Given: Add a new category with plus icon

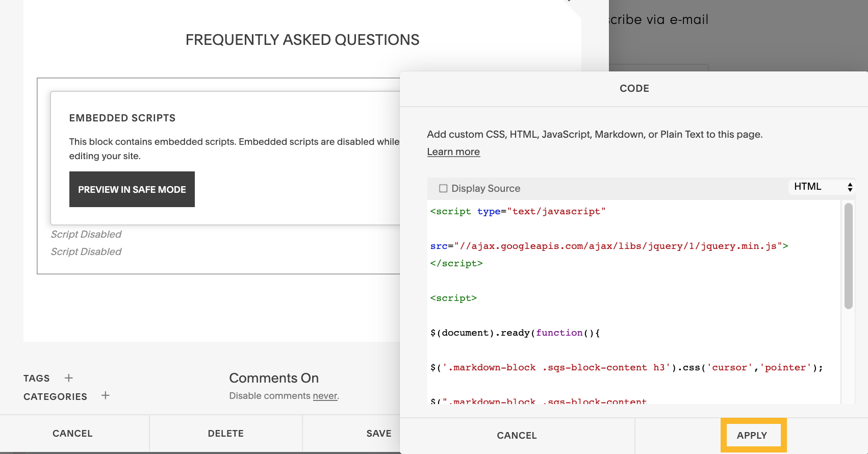Looking at the screenshot, I should 106,395.
